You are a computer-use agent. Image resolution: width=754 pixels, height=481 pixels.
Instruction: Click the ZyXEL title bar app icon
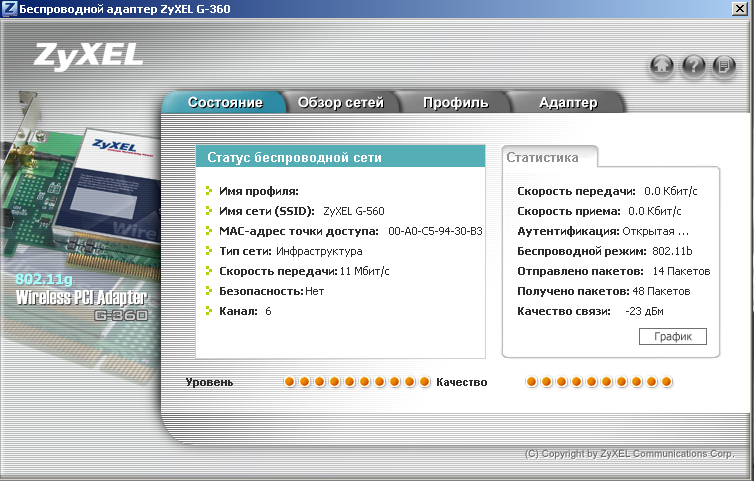coord(9,9)
